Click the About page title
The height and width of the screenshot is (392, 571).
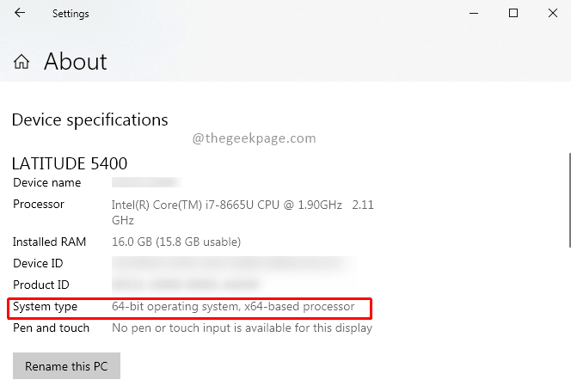[x=76, y=62]
